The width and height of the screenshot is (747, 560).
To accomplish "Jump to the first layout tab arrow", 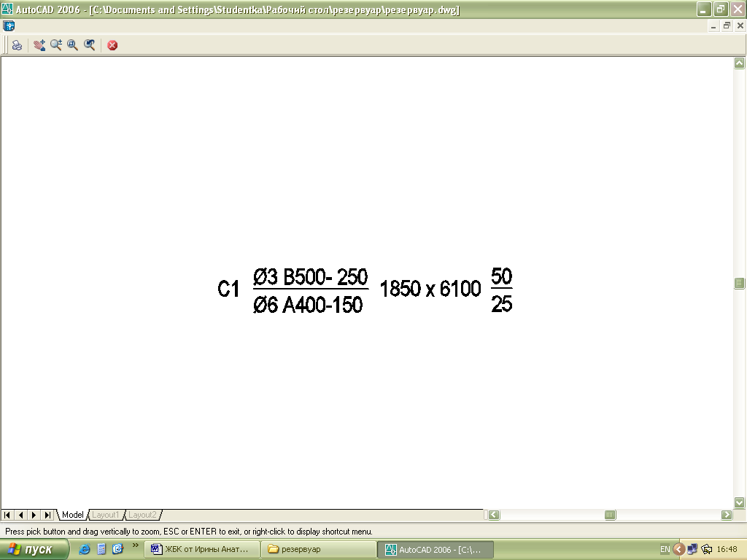I will coord(7,515).
